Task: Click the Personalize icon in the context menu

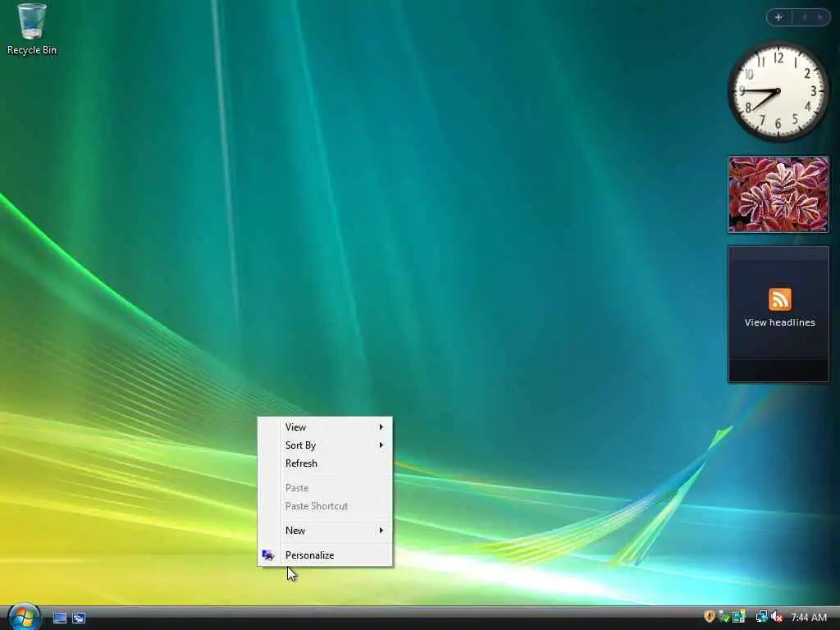Action: 268,555
